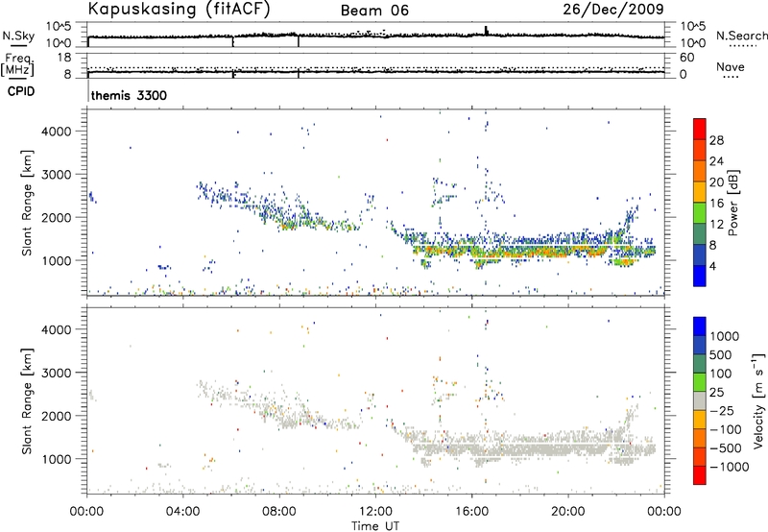Click the 'Beam 06' label
Screen dimensions: 768x532
(x=374, y=11)
